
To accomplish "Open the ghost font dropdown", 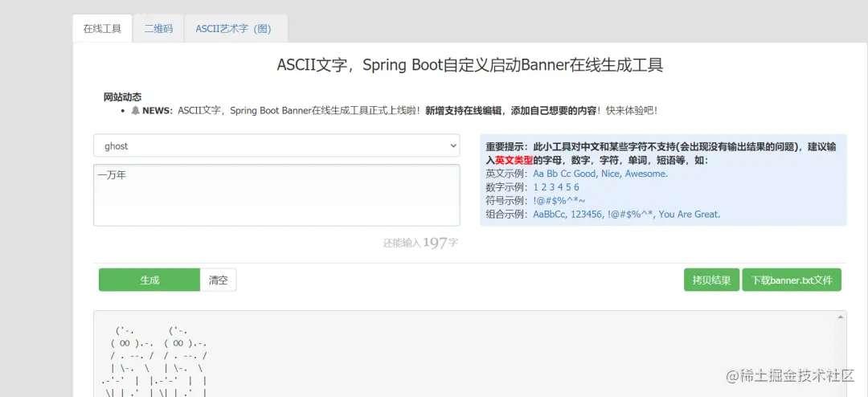I will [276, 146].
